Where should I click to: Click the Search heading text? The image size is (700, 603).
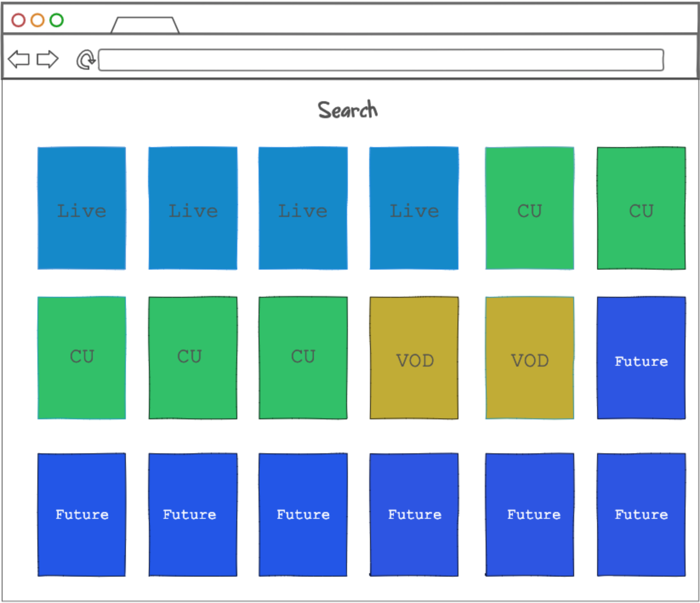pyautogui.click(x=347, y=110)
